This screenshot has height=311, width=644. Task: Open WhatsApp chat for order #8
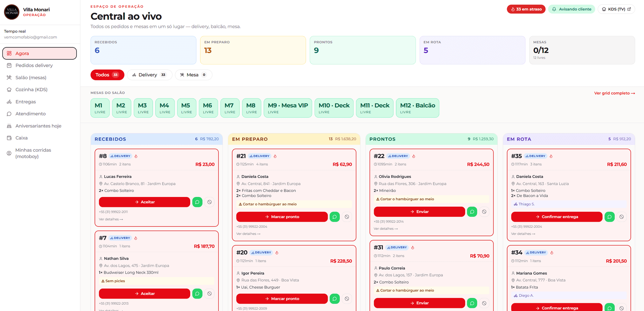pyautogui.click(x=197, y=202)
